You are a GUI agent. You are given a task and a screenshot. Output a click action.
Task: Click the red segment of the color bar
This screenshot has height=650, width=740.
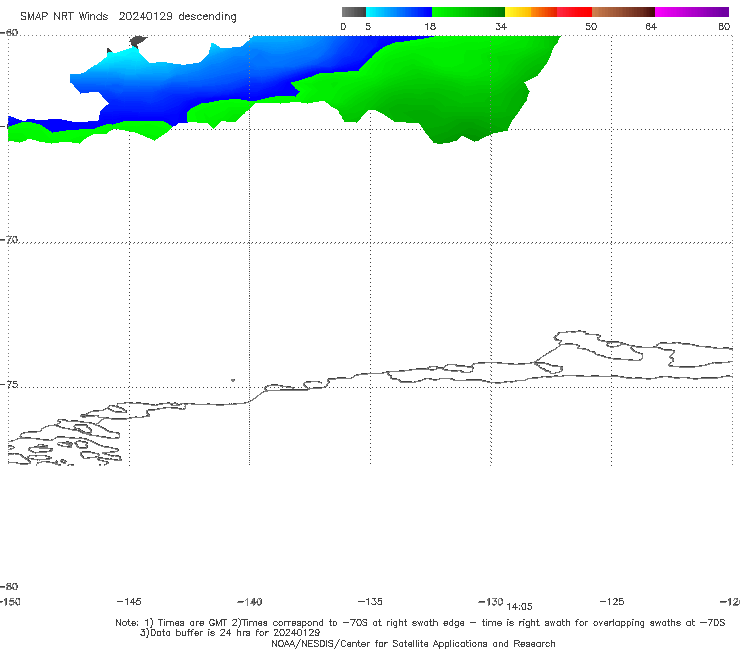click(x=574, y=12)
